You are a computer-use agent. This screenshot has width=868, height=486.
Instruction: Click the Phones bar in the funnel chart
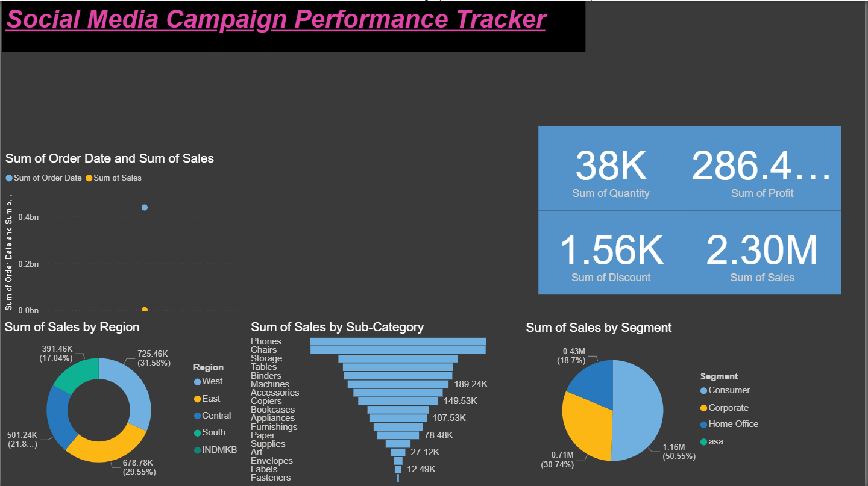click(398, 341)
